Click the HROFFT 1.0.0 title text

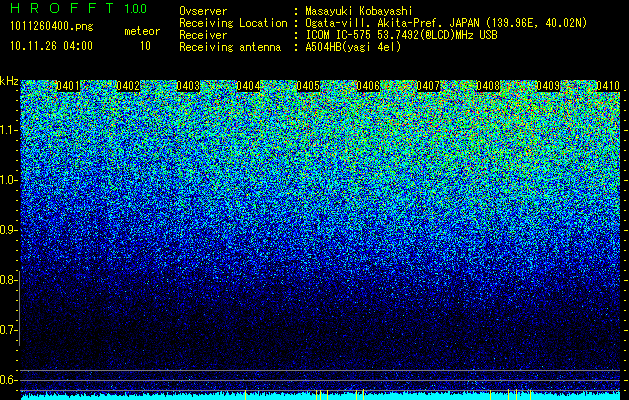[x=79, y=8]
